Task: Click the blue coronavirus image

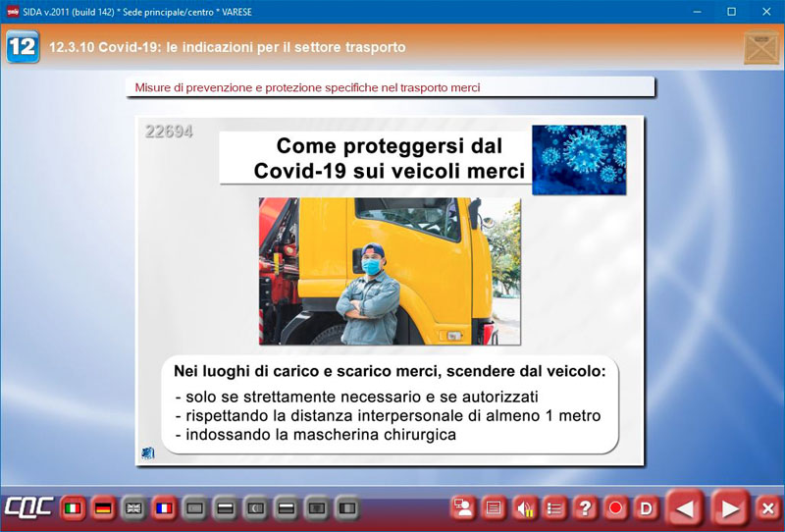Action: point(578,159)
